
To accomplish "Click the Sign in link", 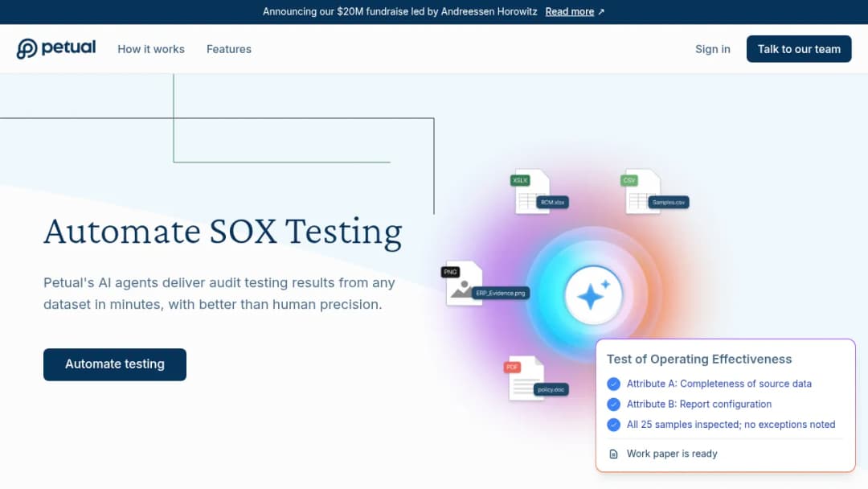I will (x=712, y=49).
